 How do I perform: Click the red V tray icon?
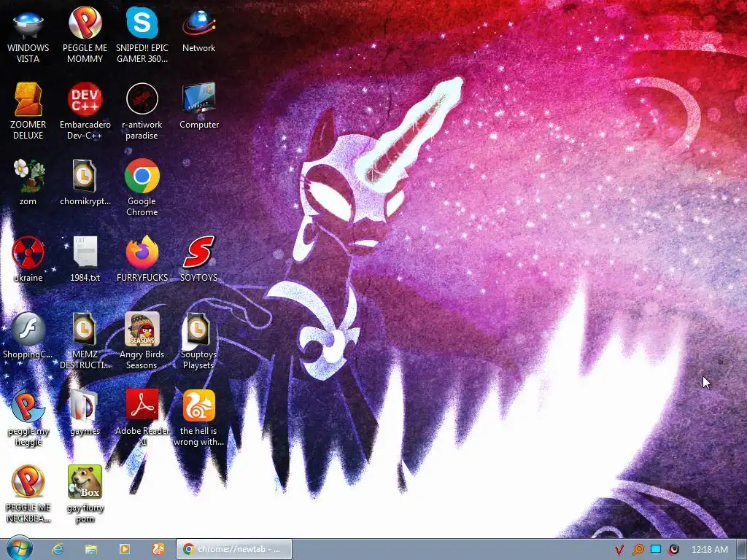[x=619, y=550]
